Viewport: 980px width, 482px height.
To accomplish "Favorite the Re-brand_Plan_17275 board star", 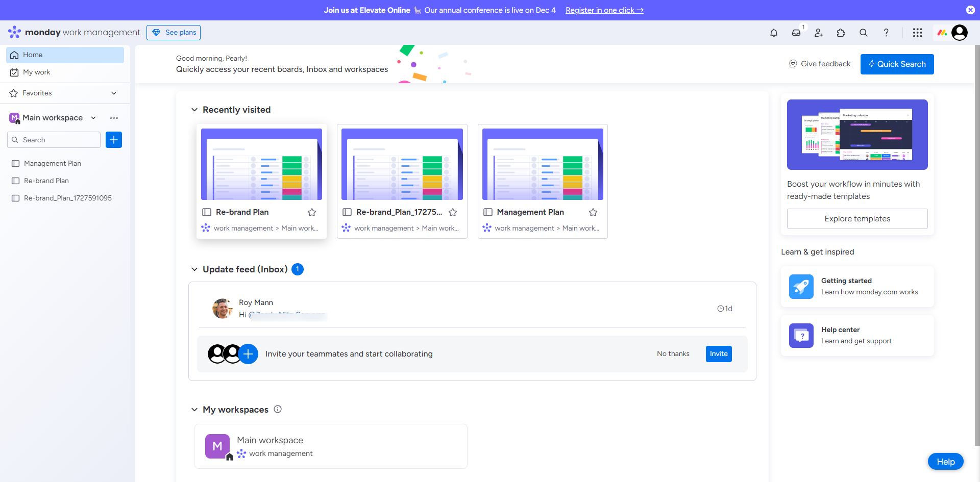I will pyautogui.click(x=453, y=212).
